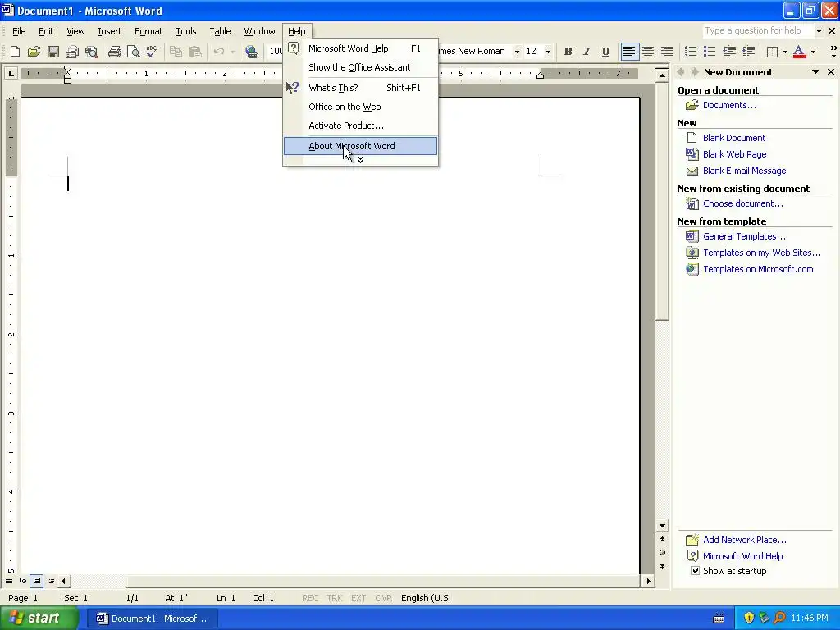The image size is (840, 630).
Task: Select About Microsoft Word menu item
Action: [360, 146]
